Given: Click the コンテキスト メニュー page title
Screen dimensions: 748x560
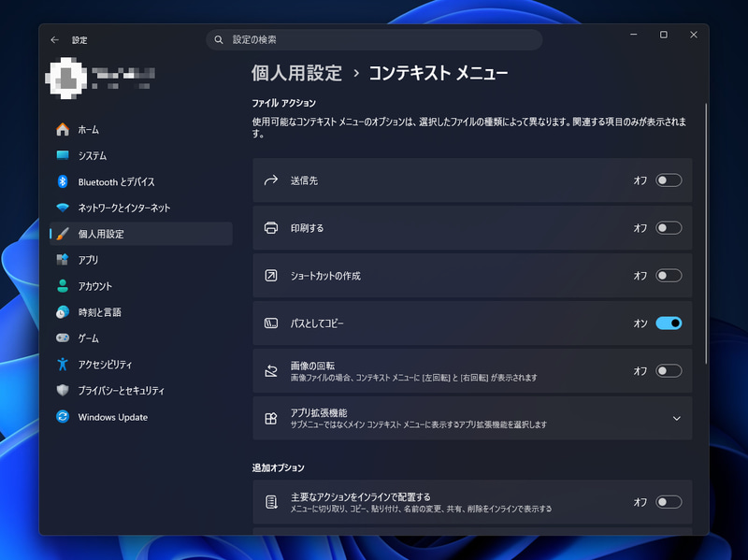Looking at the screenshot, I should (438, 73).
